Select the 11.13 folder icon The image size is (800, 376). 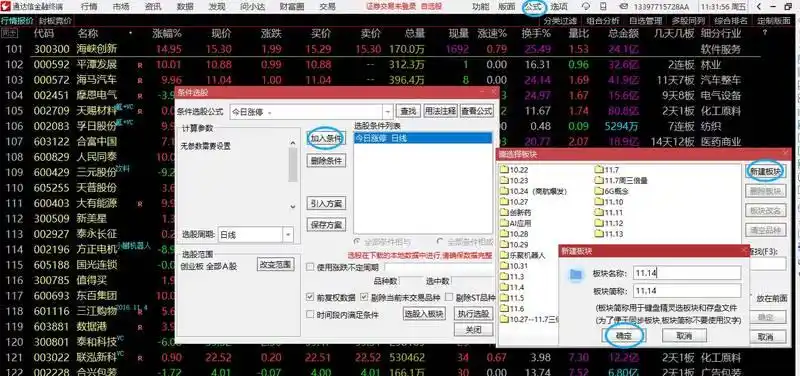point(599,234)
